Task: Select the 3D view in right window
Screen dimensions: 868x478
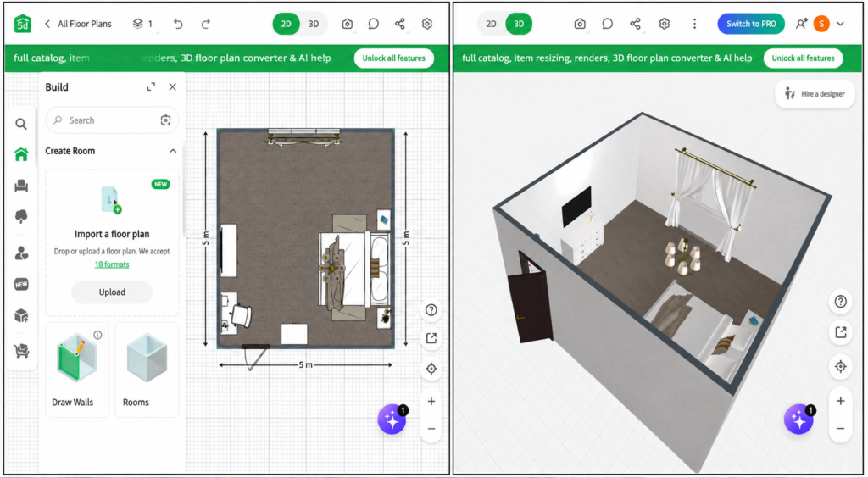Action: click(519, 24)
